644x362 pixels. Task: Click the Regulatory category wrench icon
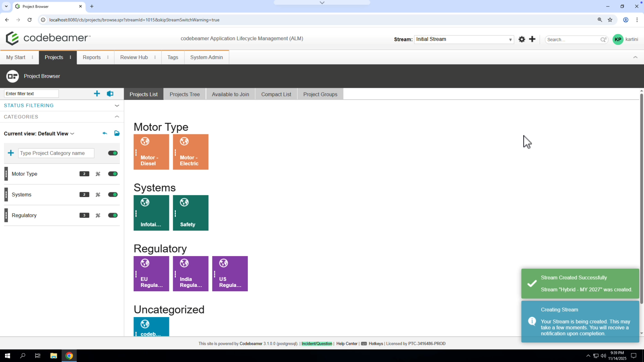tap(98, 216)
